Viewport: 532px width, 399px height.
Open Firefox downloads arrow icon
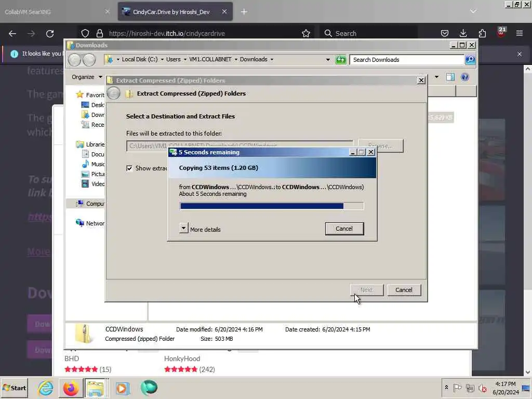point(463,33)
